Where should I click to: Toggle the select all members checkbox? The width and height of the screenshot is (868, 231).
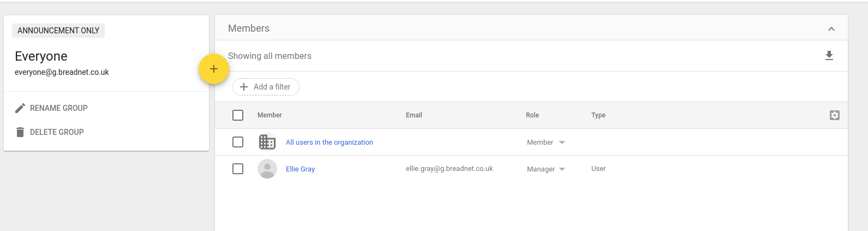[238, 115]
